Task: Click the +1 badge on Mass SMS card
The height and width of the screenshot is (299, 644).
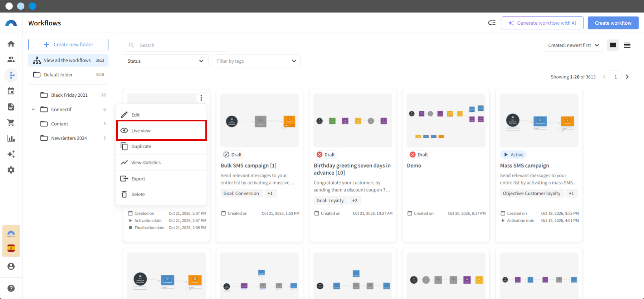Action: tap(571, 193)
